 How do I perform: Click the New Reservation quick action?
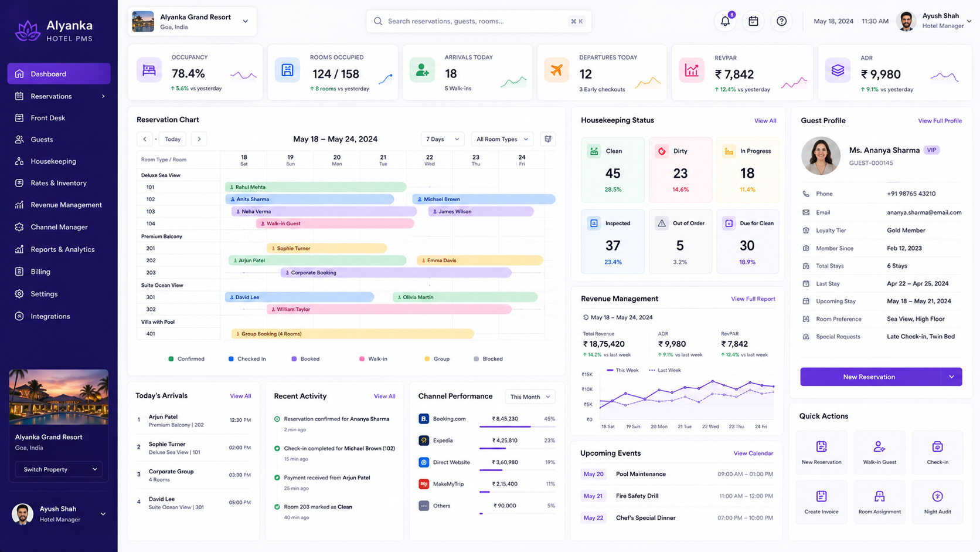coord(821,452)
